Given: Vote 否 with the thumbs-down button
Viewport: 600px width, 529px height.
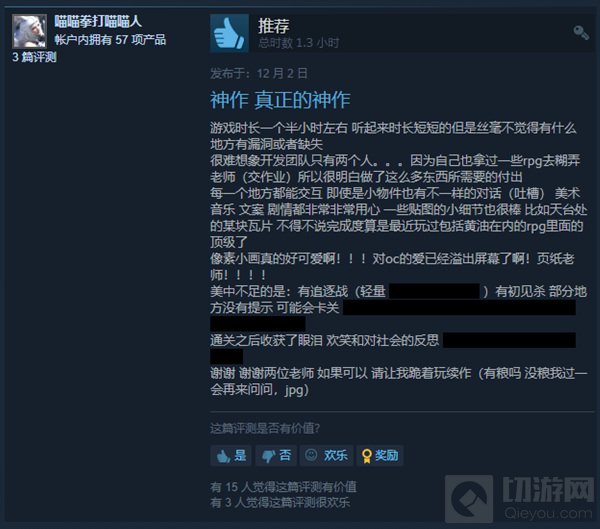Looking at the screenshot, I should click(276, 456).
